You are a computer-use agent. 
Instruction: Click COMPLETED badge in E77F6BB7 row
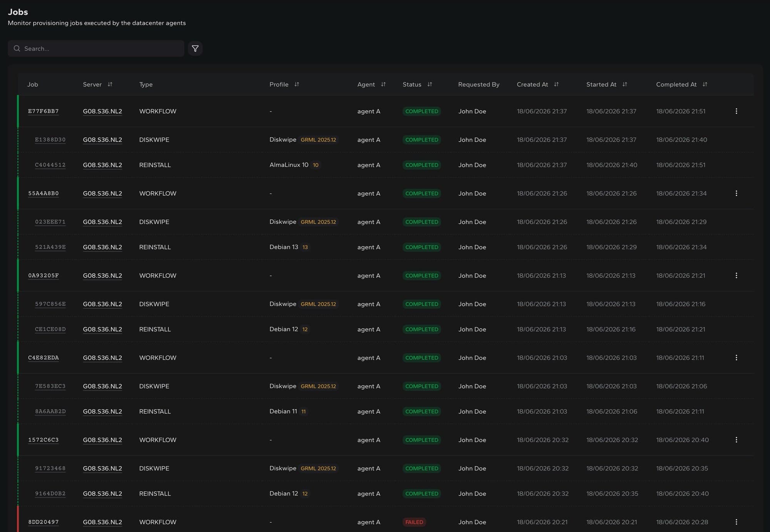tap(422, 111)
